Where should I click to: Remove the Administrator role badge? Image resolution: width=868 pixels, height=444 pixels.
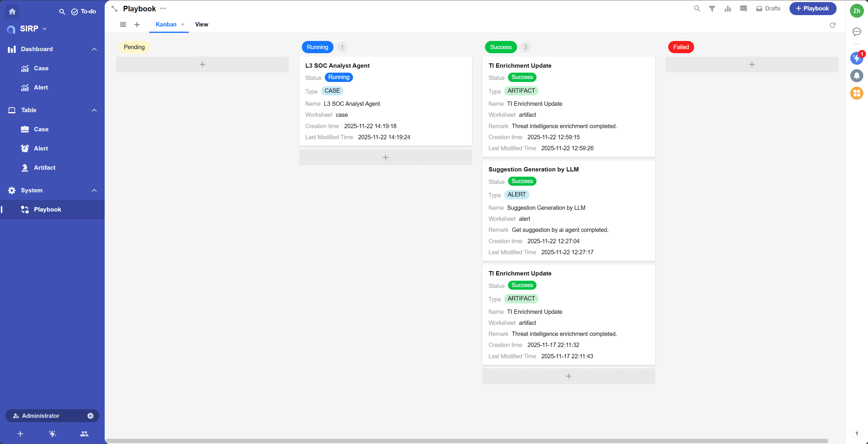point(90,416)
